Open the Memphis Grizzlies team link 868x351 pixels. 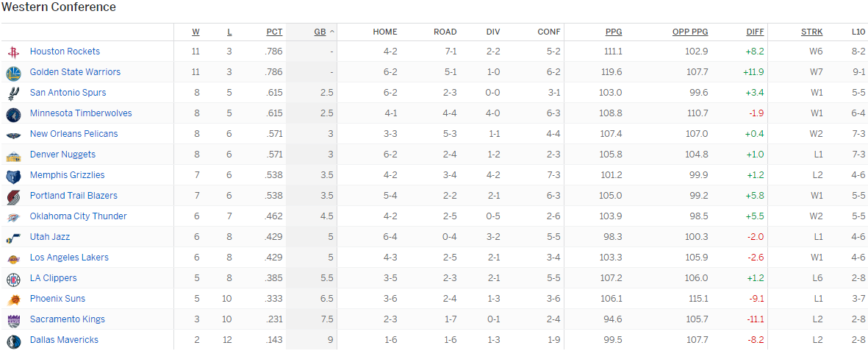[x=67, y=175]
